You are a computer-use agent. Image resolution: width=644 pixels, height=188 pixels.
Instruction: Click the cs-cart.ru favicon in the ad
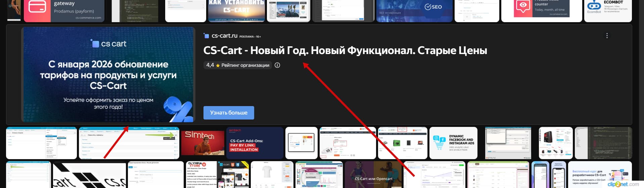(206, 36)
